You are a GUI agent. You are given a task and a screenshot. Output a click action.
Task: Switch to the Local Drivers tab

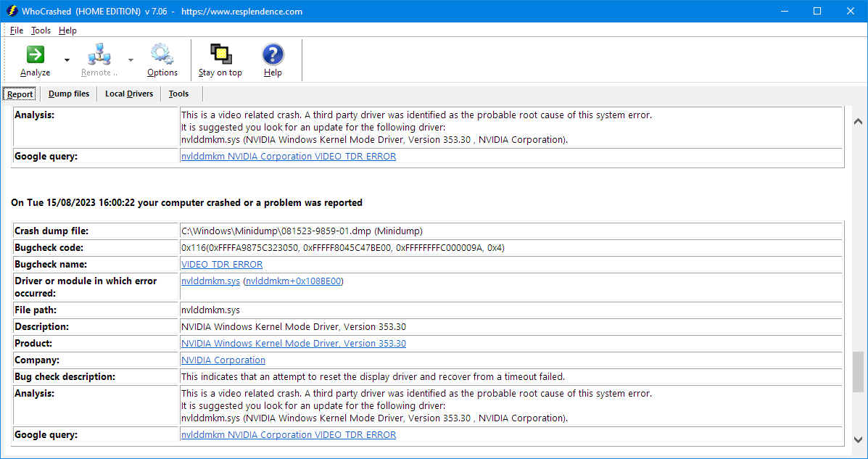129,94
